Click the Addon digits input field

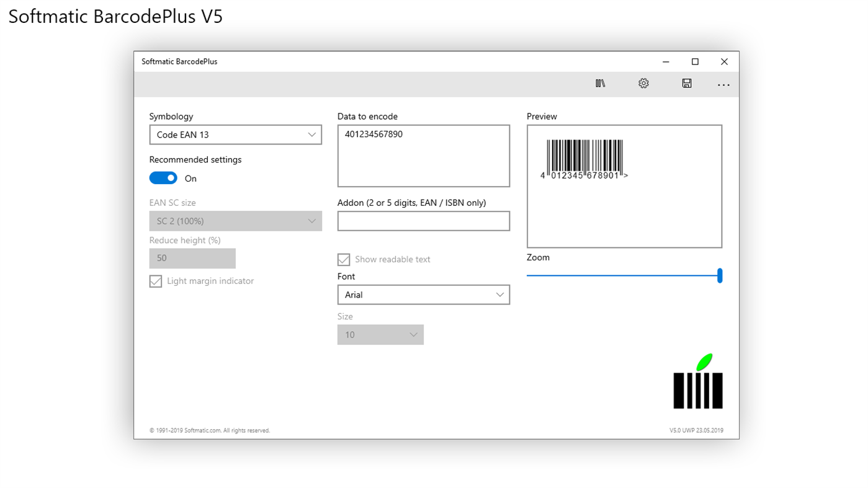(x=424, y=221)
